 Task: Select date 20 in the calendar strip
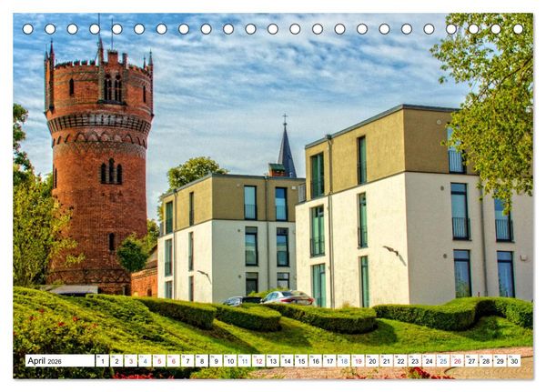click(x=372, y=361)
